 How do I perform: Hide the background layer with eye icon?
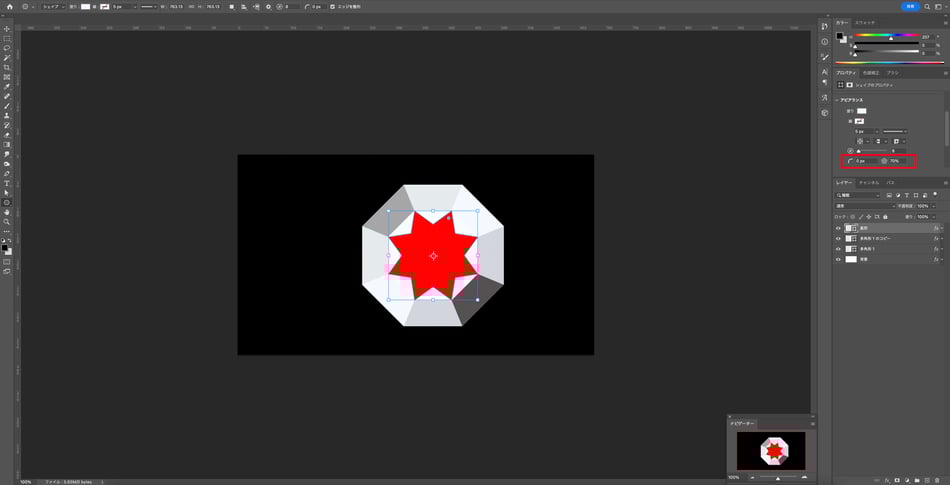839,259
